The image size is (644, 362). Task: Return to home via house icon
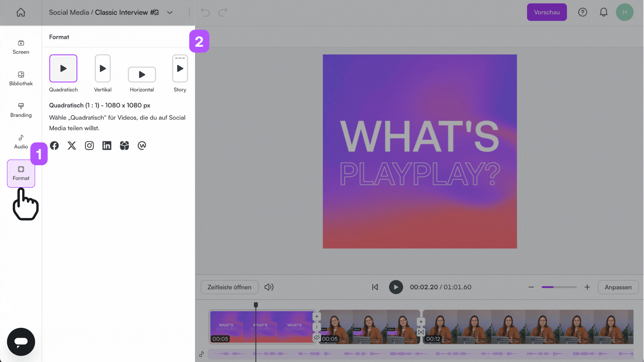click(21, 12)
